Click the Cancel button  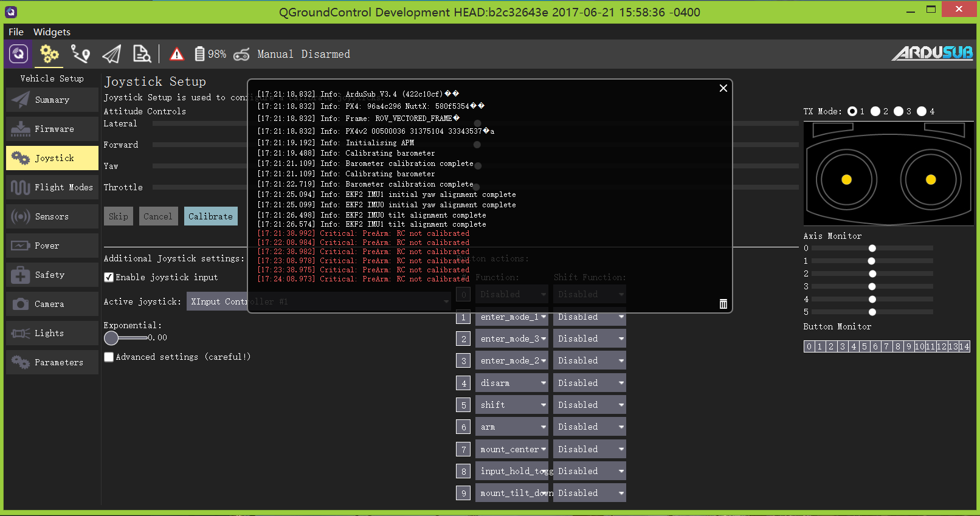158,216
